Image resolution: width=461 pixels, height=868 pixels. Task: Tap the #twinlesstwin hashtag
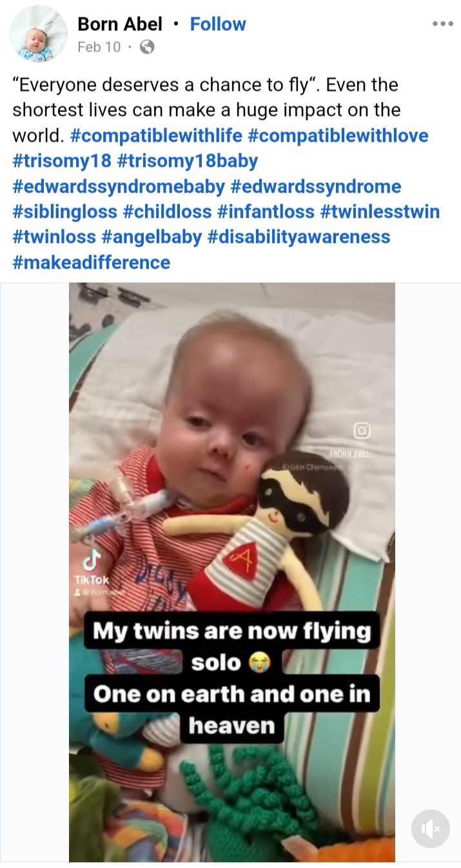380,212
